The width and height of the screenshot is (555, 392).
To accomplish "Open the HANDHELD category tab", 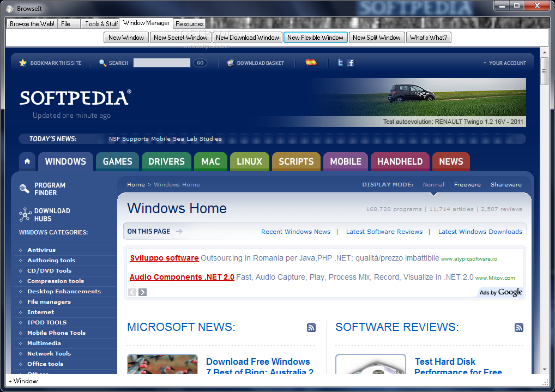I will (400, 161).
